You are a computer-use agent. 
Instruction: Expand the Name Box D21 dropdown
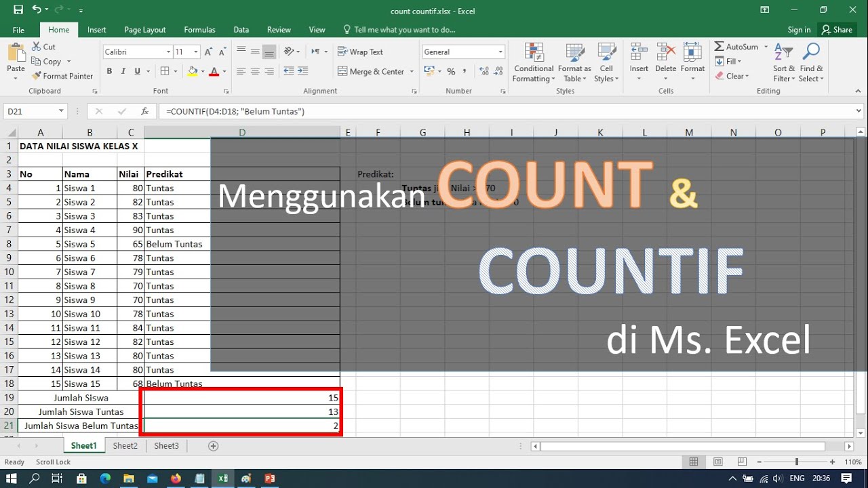[x=61, y=111]
